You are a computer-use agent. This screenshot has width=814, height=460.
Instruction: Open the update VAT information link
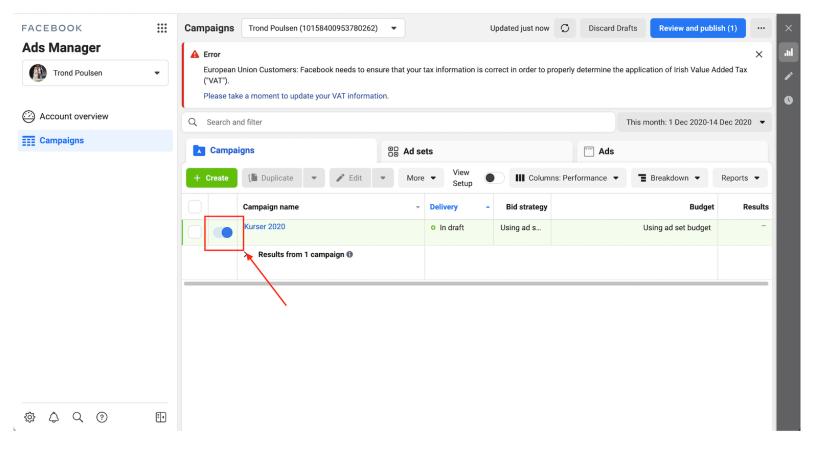[296, 96]
